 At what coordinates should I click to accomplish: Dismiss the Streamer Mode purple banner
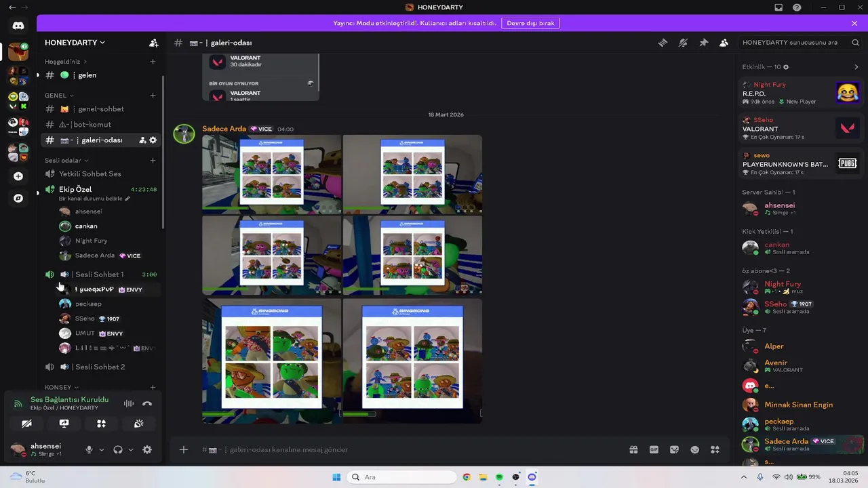[x=854, y=23]
